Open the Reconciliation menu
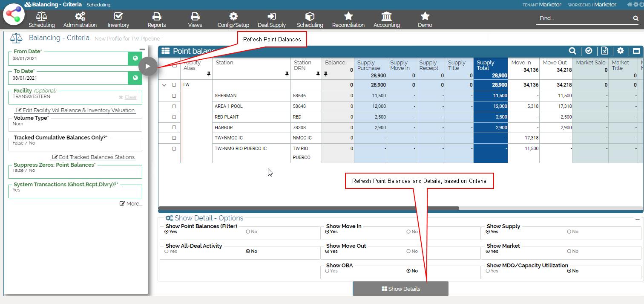 [348, 20]
